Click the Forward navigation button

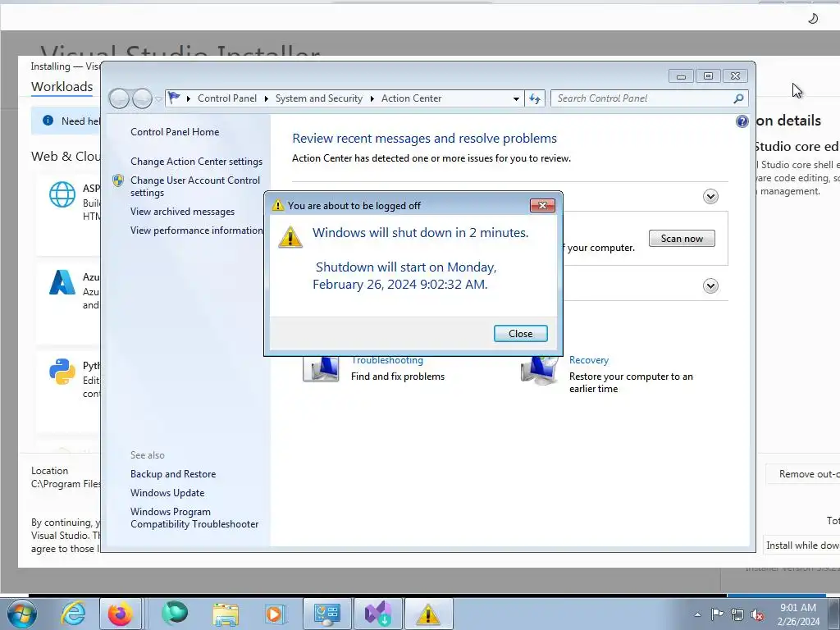142,98
